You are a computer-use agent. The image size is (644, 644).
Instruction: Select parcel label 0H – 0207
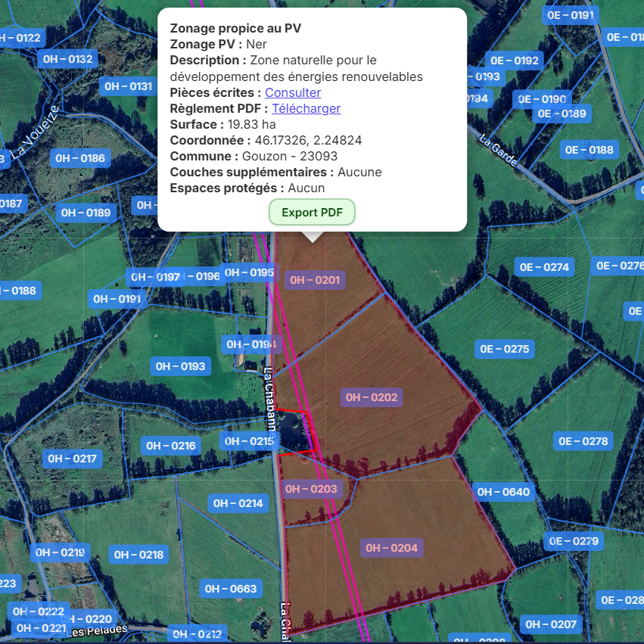[551, 624]
